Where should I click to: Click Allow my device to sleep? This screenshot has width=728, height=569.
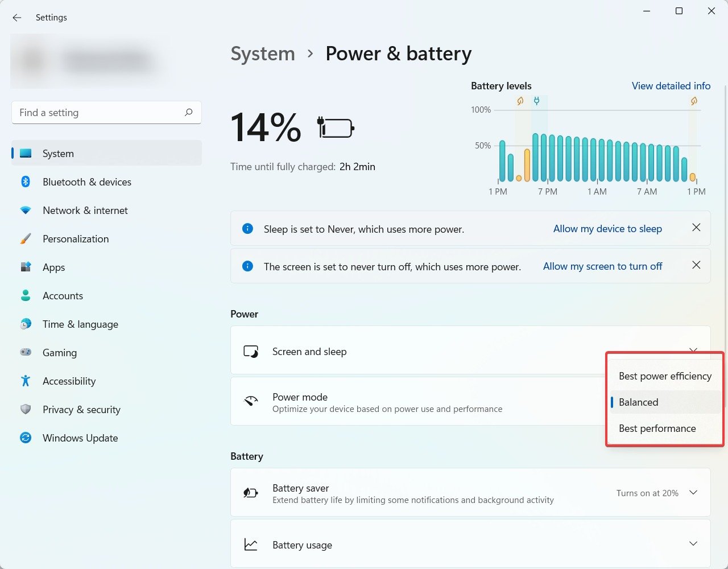[607, 229]
